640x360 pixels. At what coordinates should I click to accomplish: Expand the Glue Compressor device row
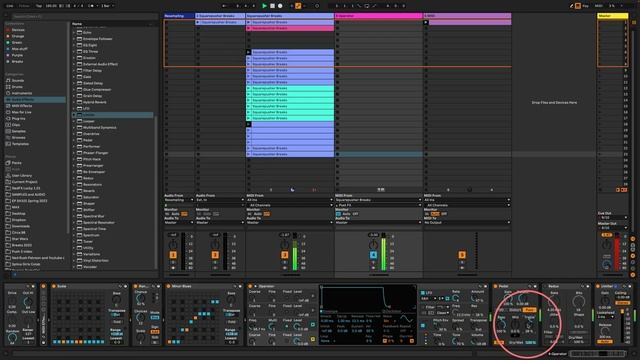pyautogui.click(x=74, y=89)
